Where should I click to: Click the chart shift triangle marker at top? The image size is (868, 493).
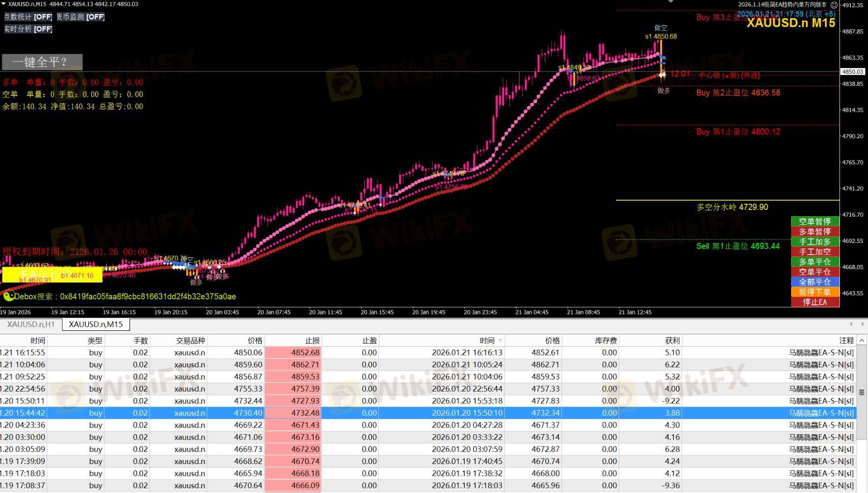click(671, 1)
